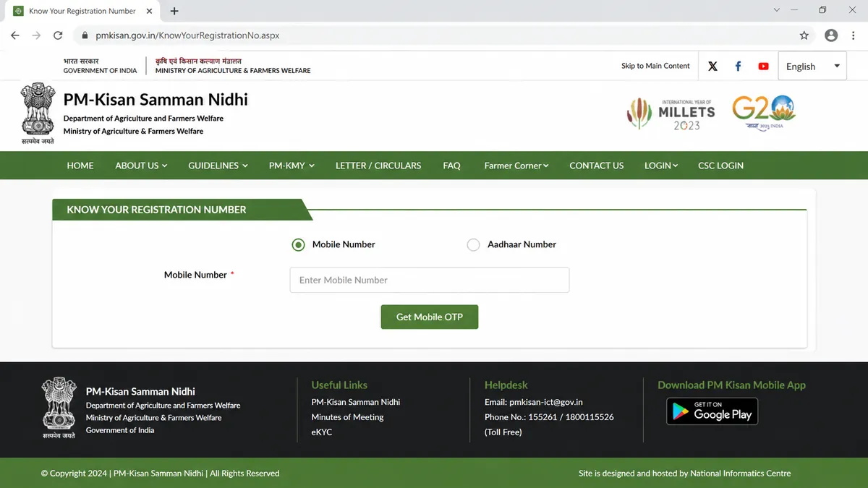Viewport: 868px width, 488px height.
Task: Open the tab search chevron in title bar
Action: [777, 10]
